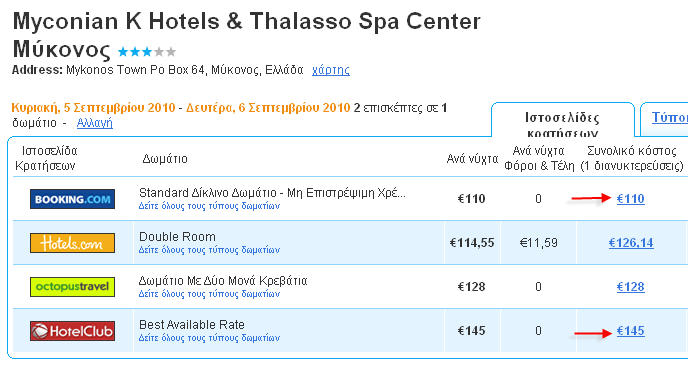This screenshot has height=365, width=688.
Task: Select the Ιστοσελίδες κρατήσεων tab
Action: [563, 124]
